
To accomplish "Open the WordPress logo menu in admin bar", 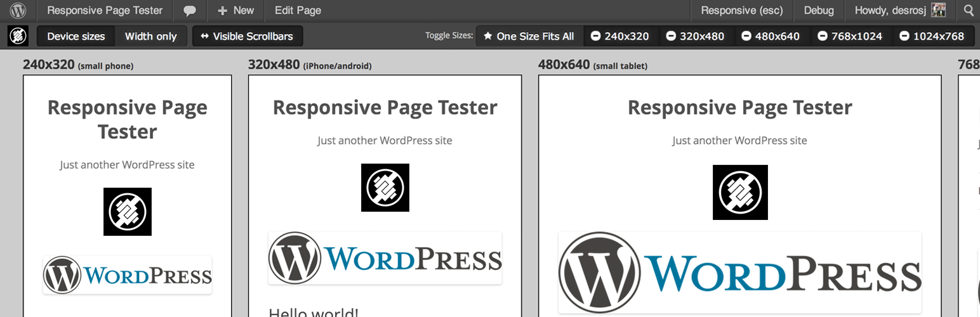I will tap(18, 10).
